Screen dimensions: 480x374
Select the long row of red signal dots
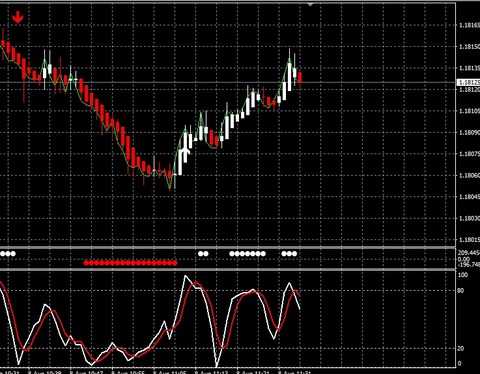(130, 263)
